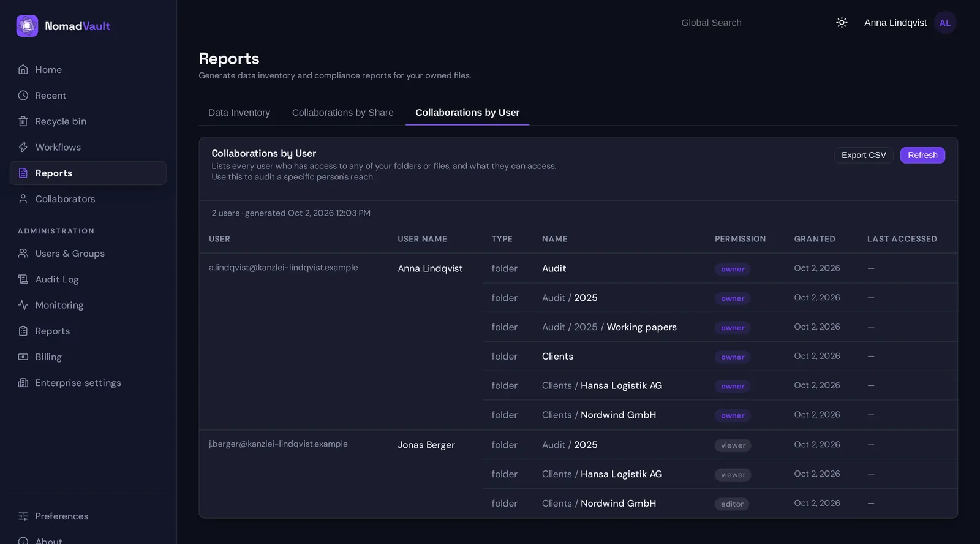Click the Audit / 2025 / Working papers folder
The width and height of the screenshot is (980, 544).
pyautogui.click(x=609, y=327)
